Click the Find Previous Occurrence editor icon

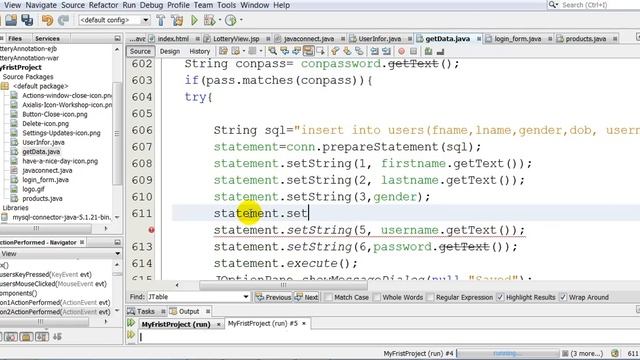tap(284, 51)
